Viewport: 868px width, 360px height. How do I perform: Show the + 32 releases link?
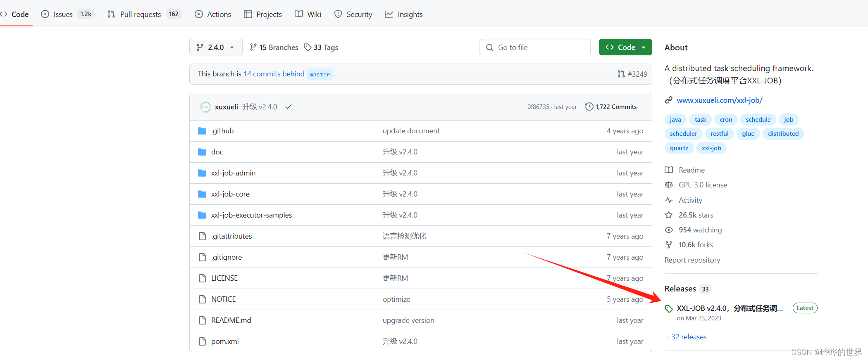click(686, 337)
